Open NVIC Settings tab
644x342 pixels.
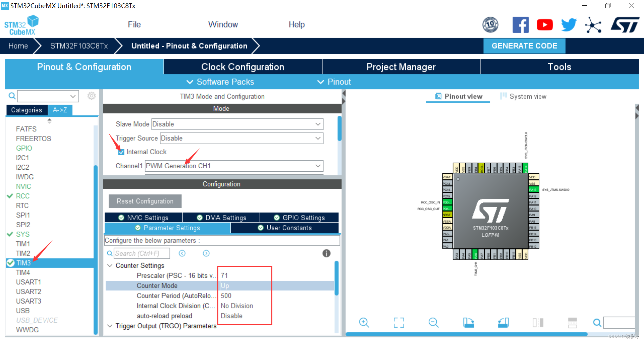point(144,218)
